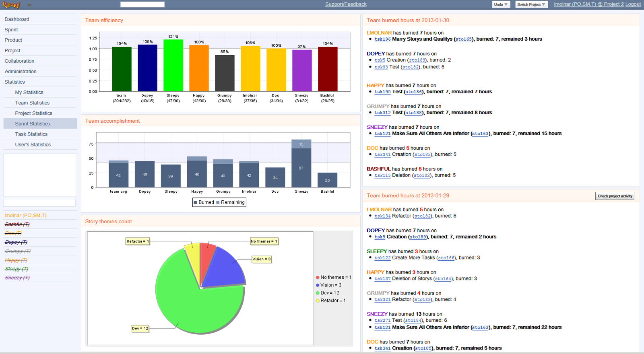Open task tsk341 under DOC on 2013-01-30
644x354 pixels.
(x=382, y=155)
